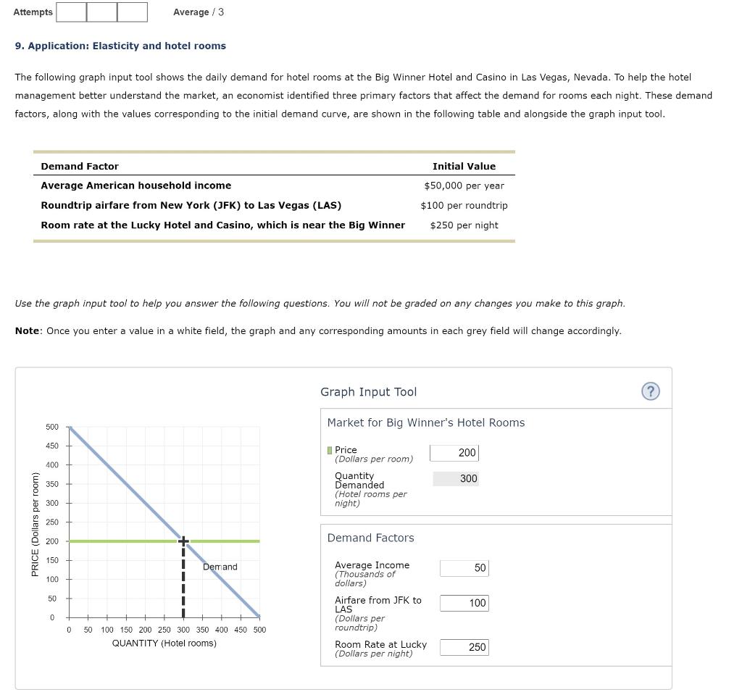Viewport: 742px width, 700px height.
Task: Click the green Price legend marker
Action: [x=329, y=449]
